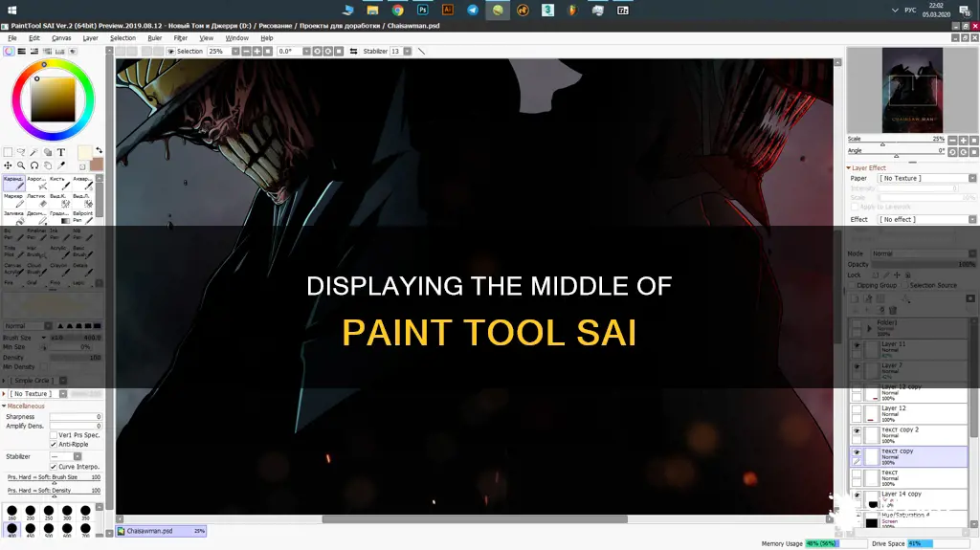Select the lasso selection tool

click(x=21, y=152)
